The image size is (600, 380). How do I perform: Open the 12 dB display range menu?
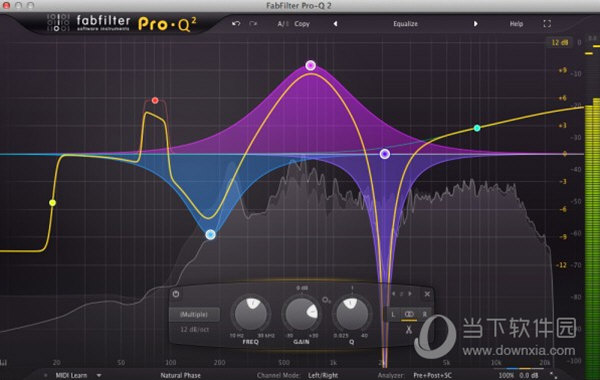pyautogui.click(x=559, y=42)
